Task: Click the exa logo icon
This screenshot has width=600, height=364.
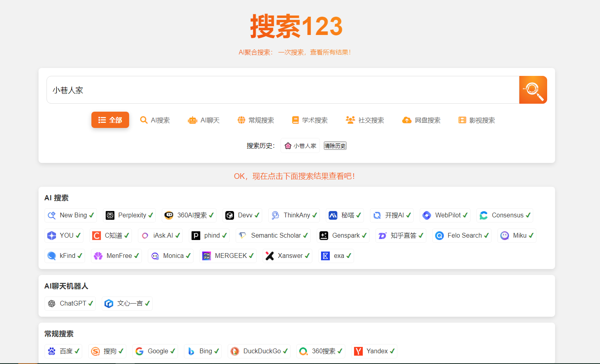Action: (x=325, y=256)
